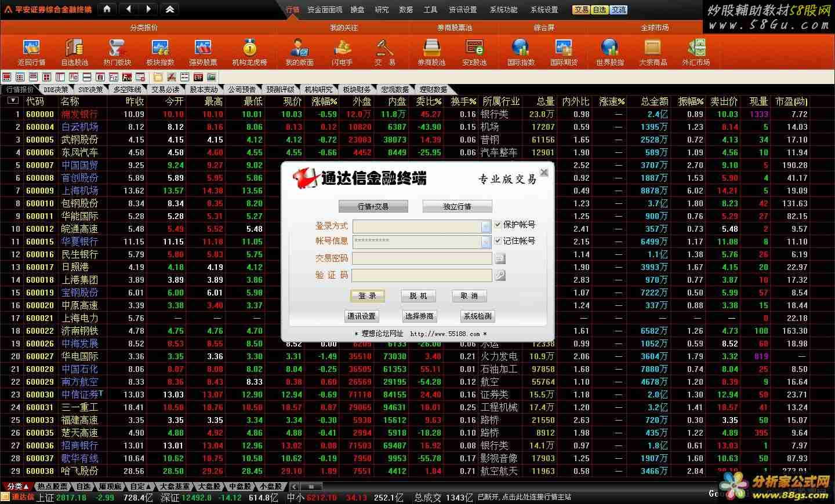Click the 外汇市场 icon
835x504 pixels.
pos(696,52)
